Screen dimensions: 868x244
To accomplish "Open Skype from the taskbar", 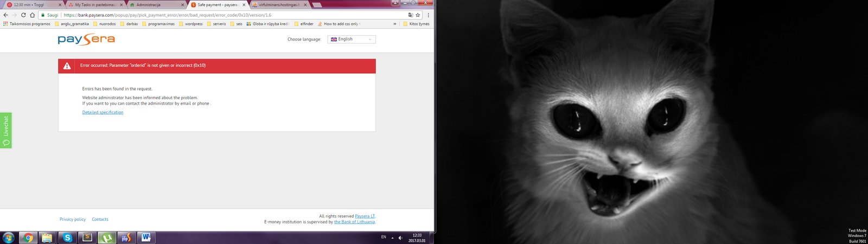I will tap(67, 237).
